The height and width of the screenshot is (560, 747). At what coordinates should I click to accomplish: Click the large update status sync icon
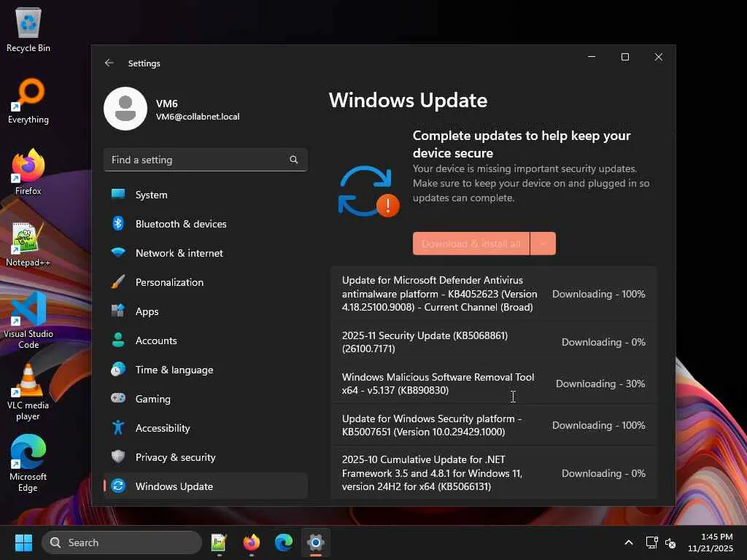point(368,191)
